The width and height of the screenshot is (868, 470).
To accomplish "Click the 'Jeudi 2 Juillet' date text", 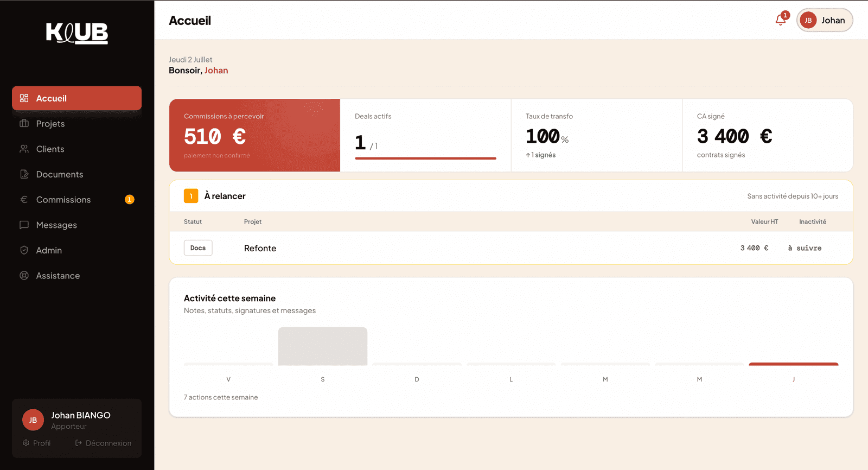I will (190, 60).
